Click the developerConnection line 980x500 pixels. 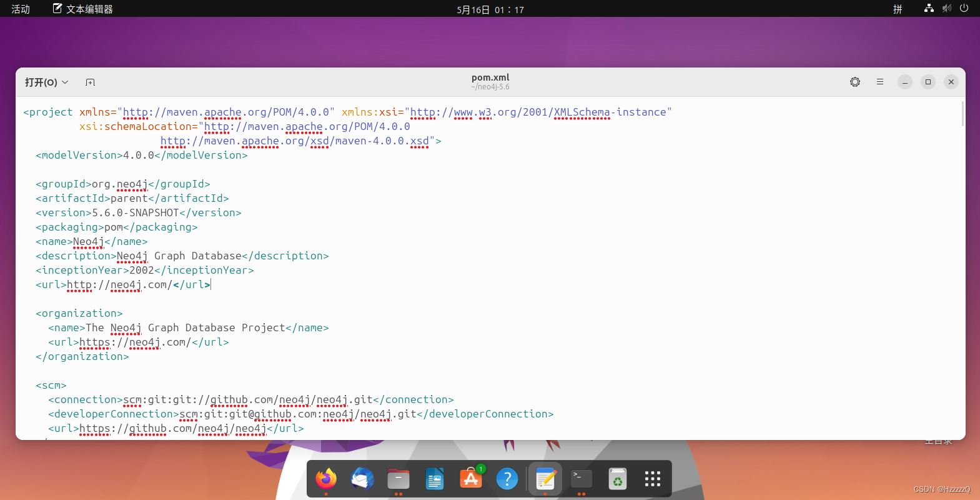click(301, 414)
